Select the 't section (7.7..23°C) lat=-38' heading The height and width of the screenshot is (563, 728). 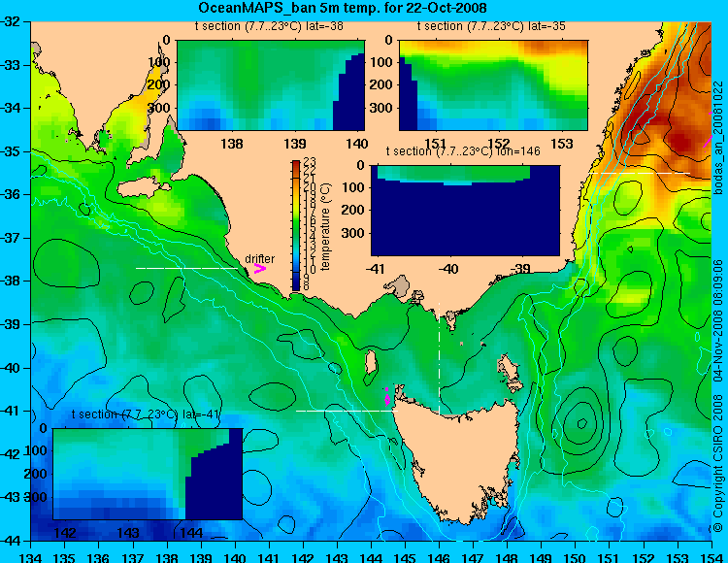tap(269, 26)
